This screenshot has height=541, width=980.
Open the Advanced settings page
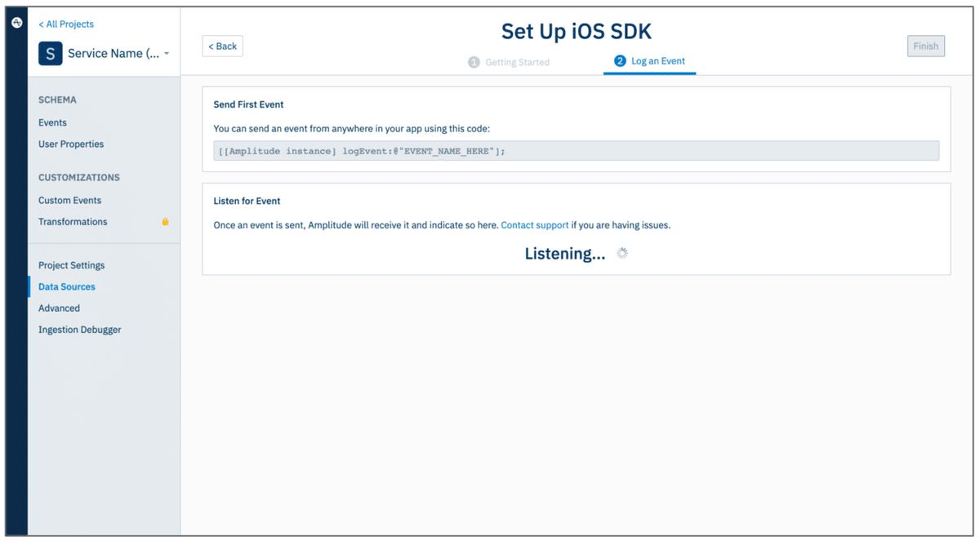(x=59, y=308)
